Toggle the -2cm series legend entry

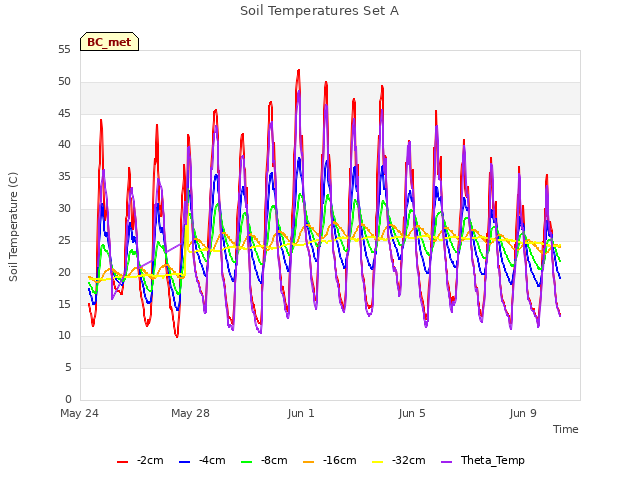tap(140, 461)
